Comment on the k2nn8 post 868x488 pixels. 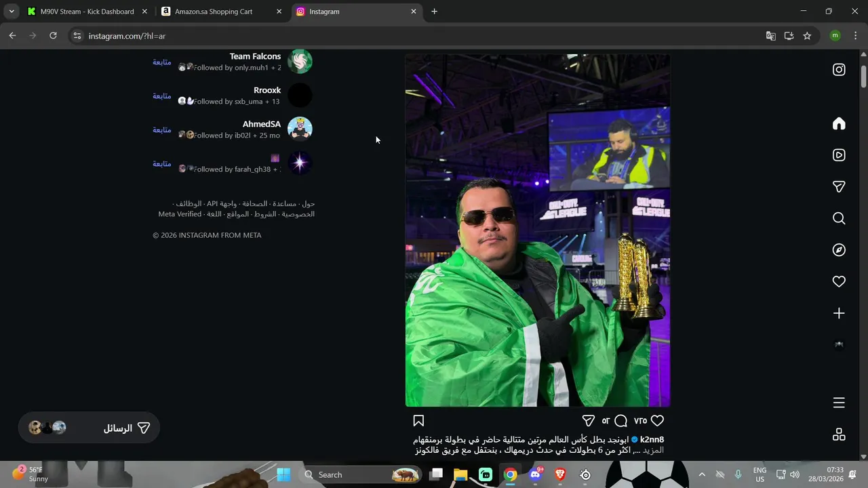[620, 421]
